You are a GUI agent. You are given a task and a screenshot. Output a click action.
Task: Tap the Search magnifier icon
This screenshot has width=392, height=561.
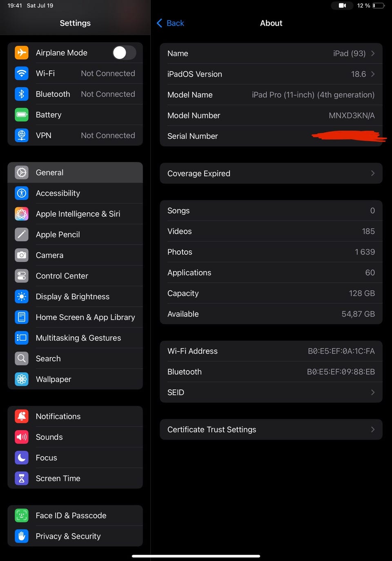(22, 358)
